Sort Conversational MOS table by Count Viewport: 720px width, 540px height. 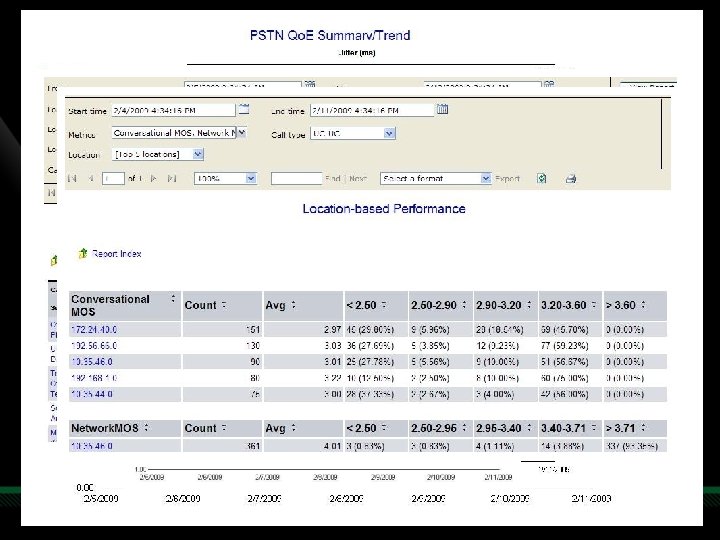point(224,305)
